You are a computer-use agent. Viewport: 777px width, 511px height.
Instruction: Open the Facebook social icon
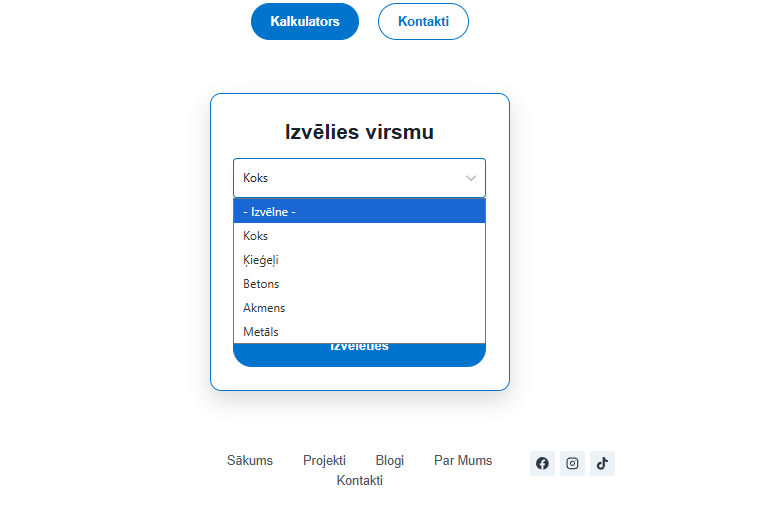(542, 463)
